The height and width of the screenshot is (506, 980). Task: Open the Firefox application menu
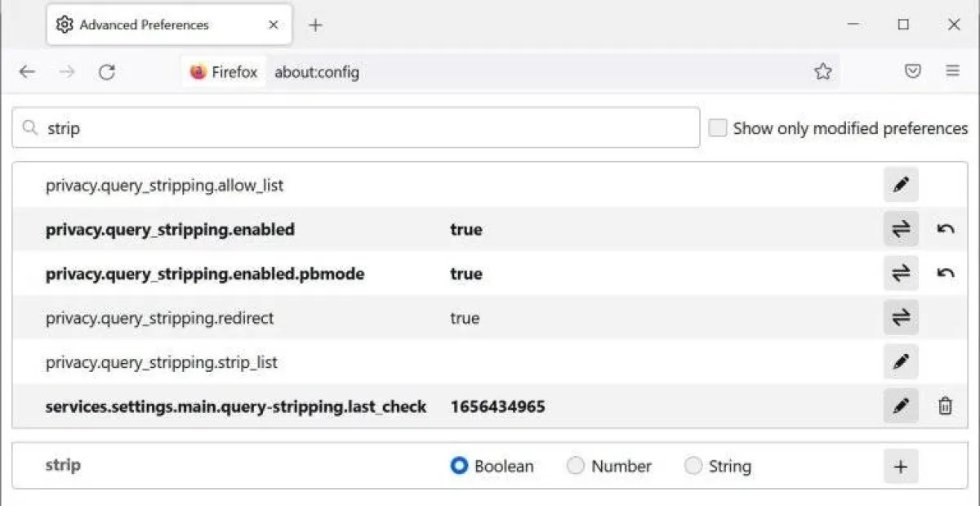pyautogui.click(x=952, y=72)
